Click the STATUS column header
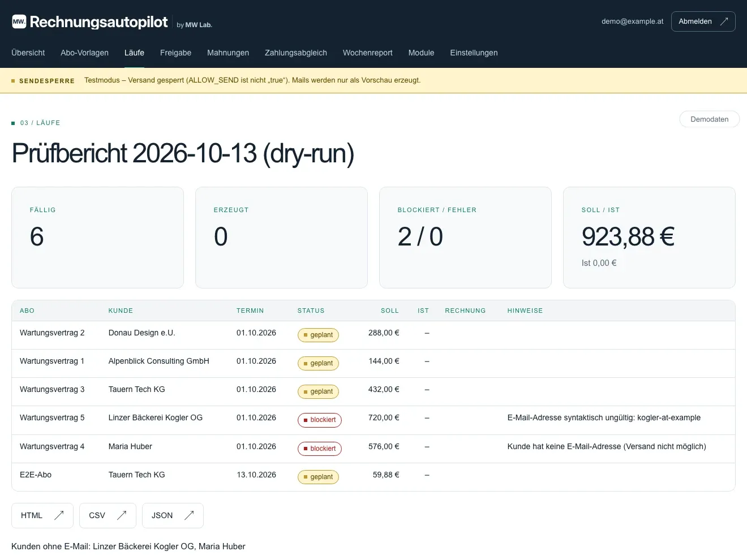The height and width of the screenshot is (560, 747). click(311, 311)
